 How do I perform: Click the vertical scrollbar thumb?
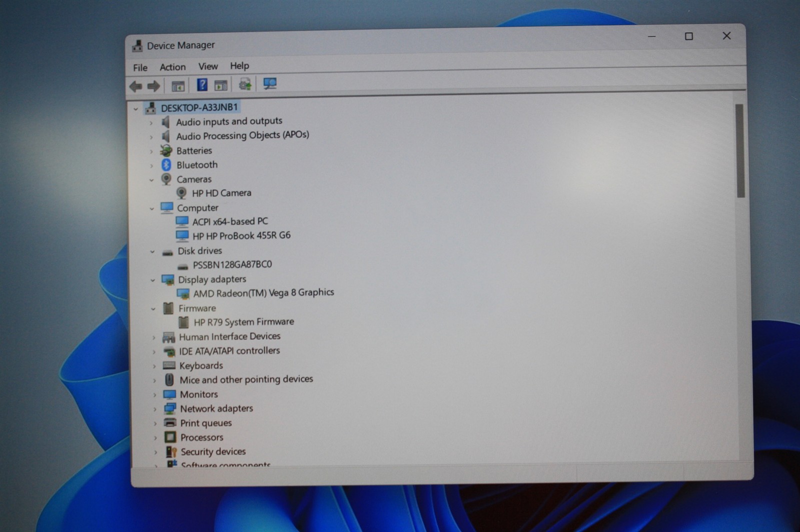[x=740, y=151]
